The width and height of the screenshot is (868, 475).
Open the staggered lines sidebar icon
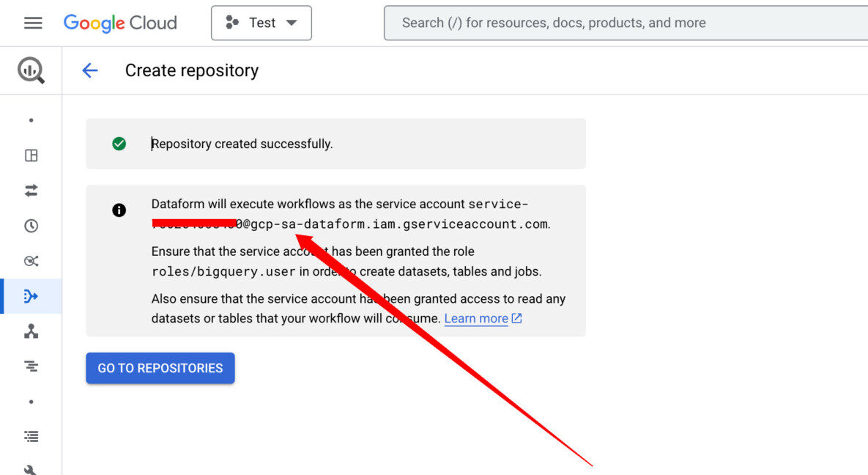pyautogui.click(x=31, y=366)
